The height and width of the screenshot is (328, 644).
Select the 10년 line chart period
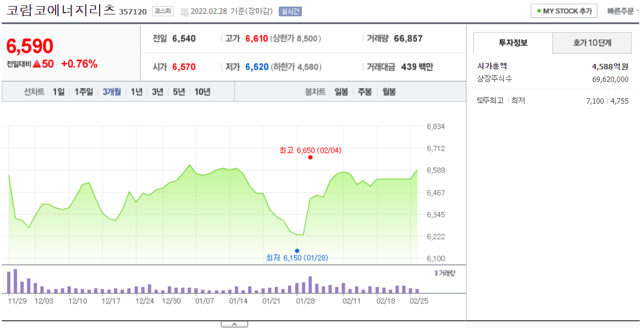point(202,92)
